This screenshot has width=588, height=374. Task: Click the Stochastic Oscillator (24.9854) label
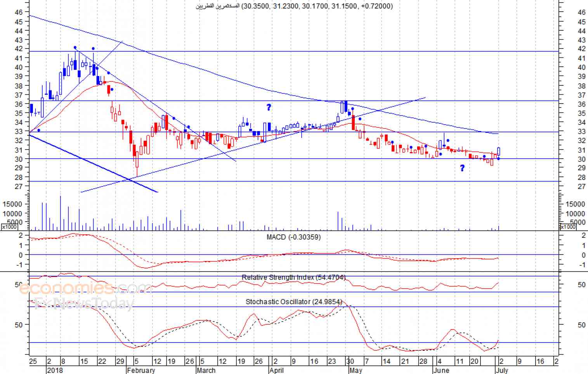pos(294,301)
